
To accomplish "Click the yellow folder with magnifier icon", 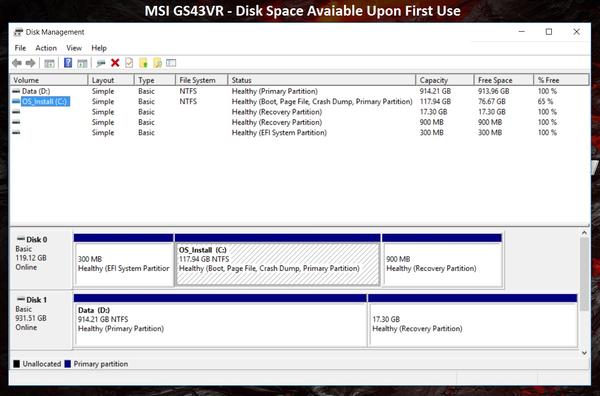I will coord(157,63).
